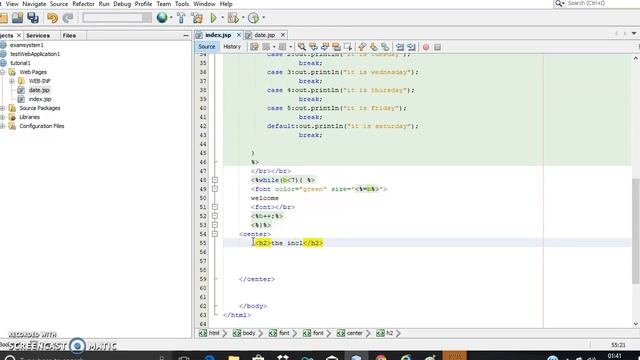
Task: Click red Start Macro Recording icon
Action: tap(426, 47)
